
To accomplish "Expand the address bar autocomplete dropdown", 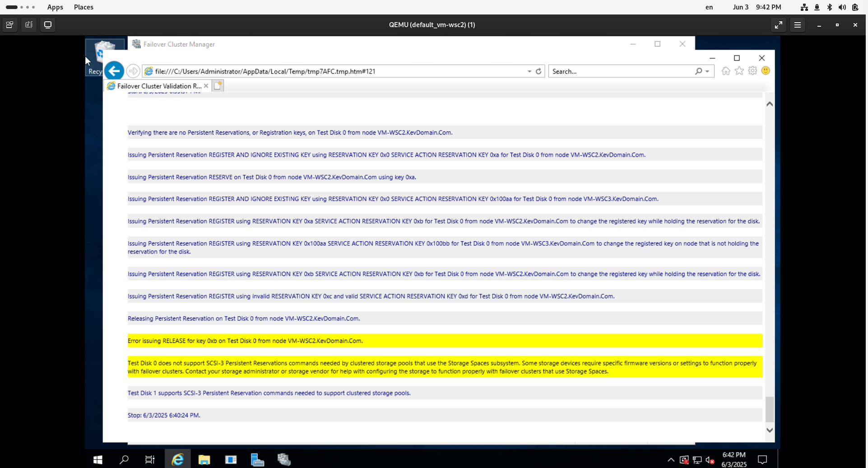I will point(529,71).
